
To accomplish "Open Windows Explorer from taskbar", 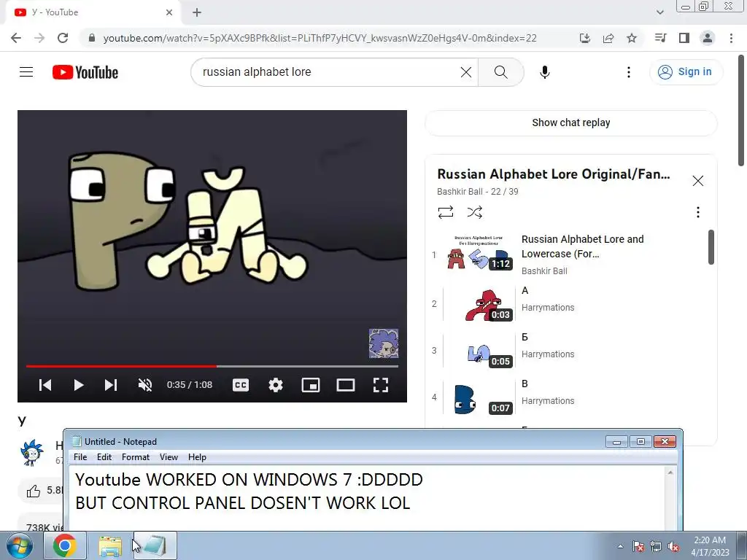I will tap(110, 545).
